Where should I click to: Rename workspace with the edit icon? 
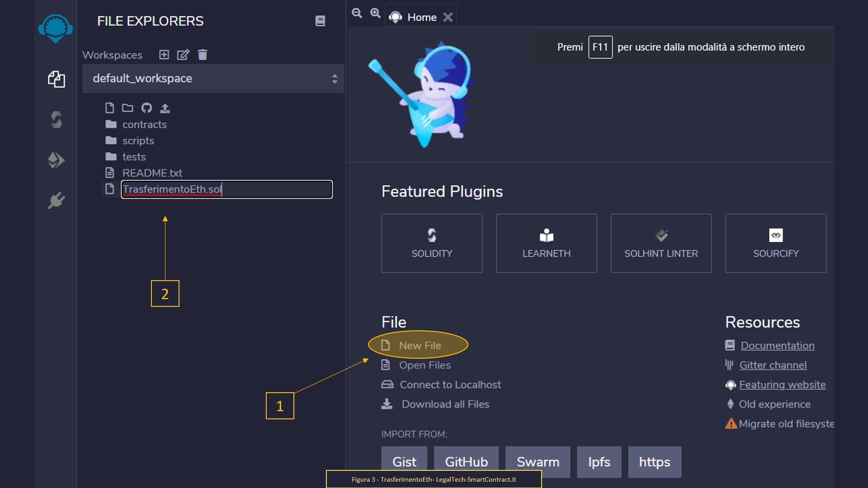pos(183,55)
